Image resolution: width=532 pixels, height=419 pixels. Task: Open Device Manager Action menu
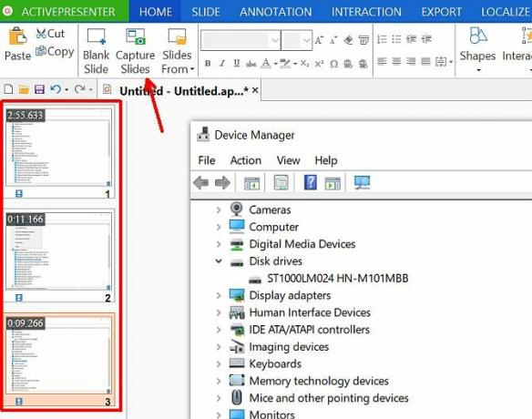coord(246,160)
